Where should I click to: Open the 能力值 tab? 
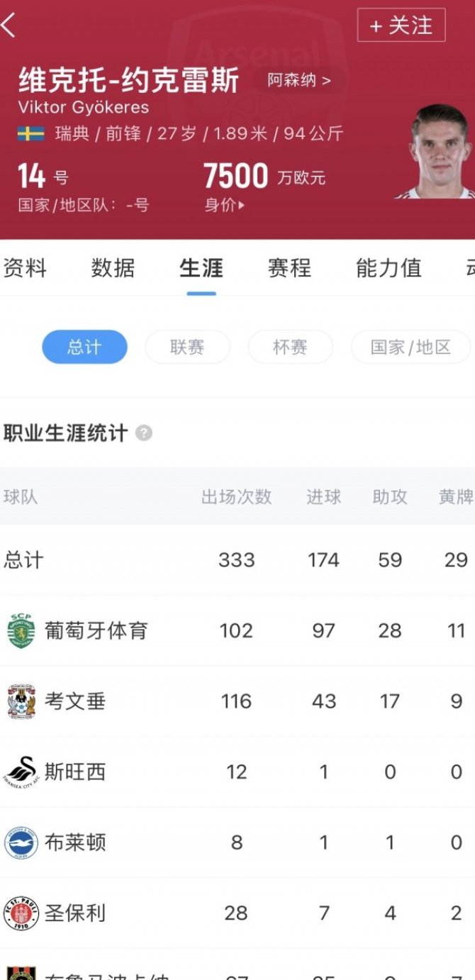pos(389,268)
